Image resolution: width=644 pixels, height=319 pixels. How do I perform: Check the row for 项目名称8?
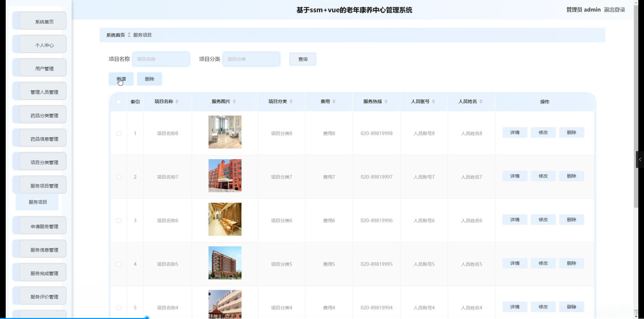point(119,133)
